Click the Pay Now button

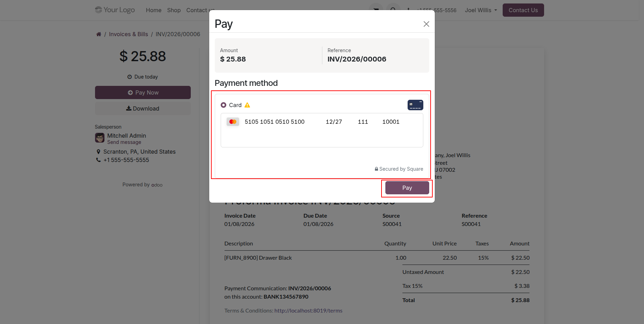pos(143,92)
